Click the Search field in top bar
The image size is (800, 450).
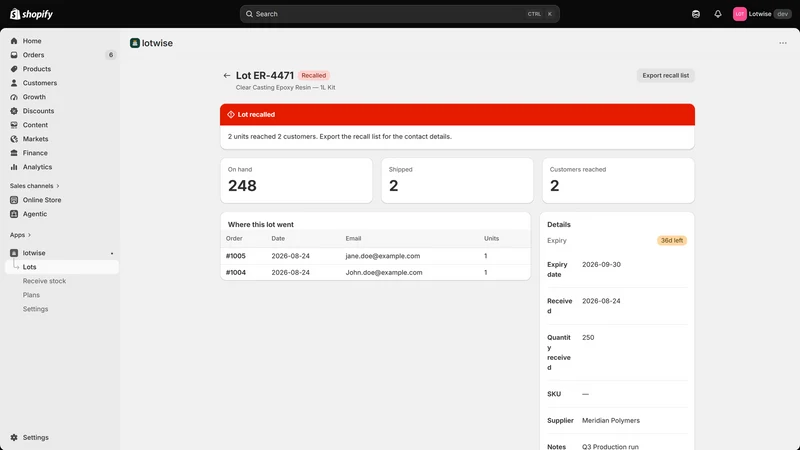point(399,14)
